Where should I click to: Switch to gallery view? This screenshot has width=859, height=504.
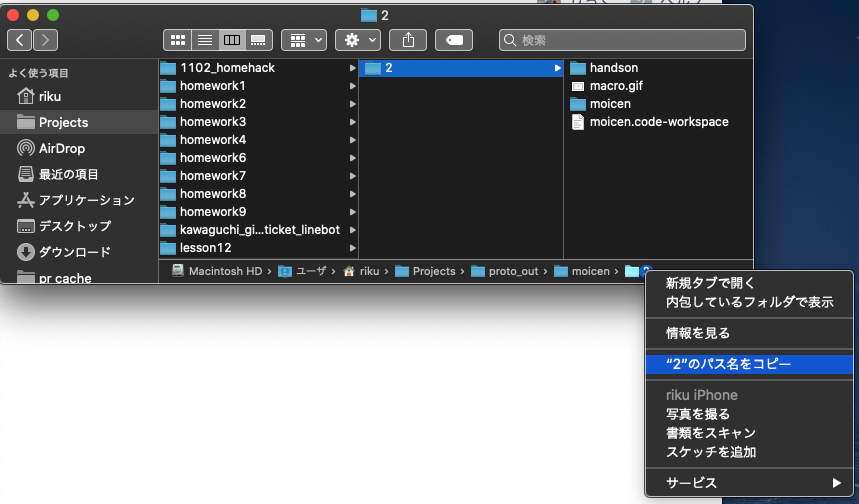(x=258, y=40)
